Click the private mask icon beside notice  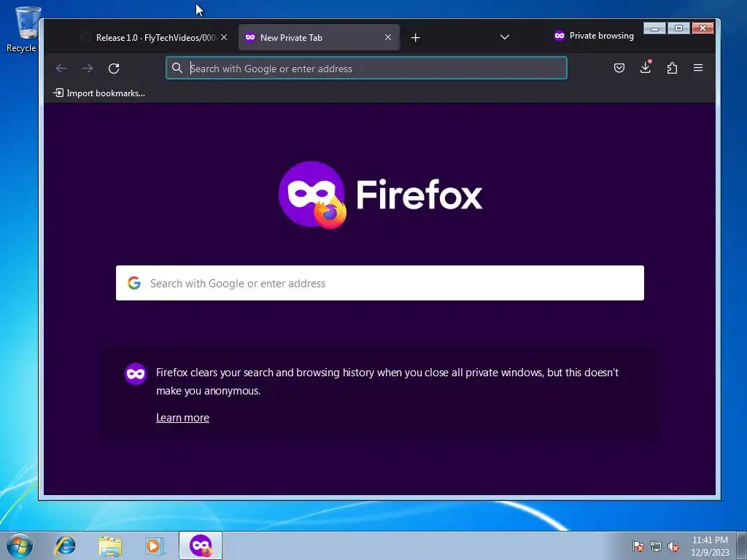[x=135, y=374]
